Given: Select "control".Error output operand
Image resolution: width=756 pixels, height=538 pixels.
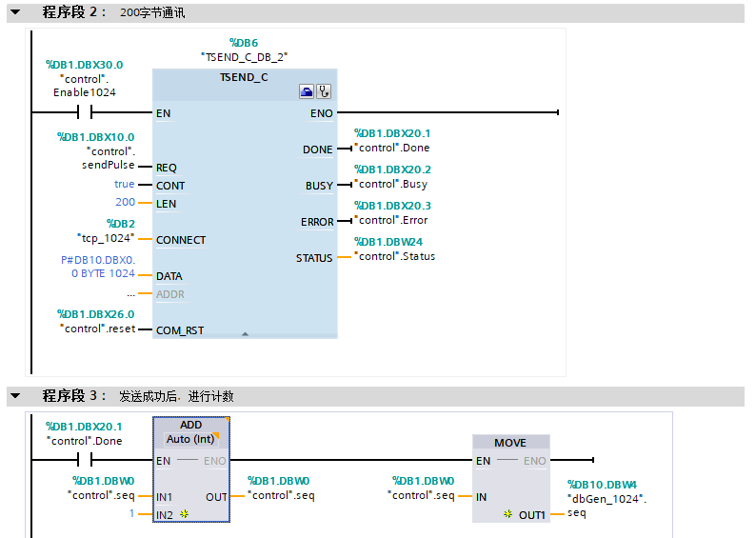Looking at the screenshot, I should (390, 220).
